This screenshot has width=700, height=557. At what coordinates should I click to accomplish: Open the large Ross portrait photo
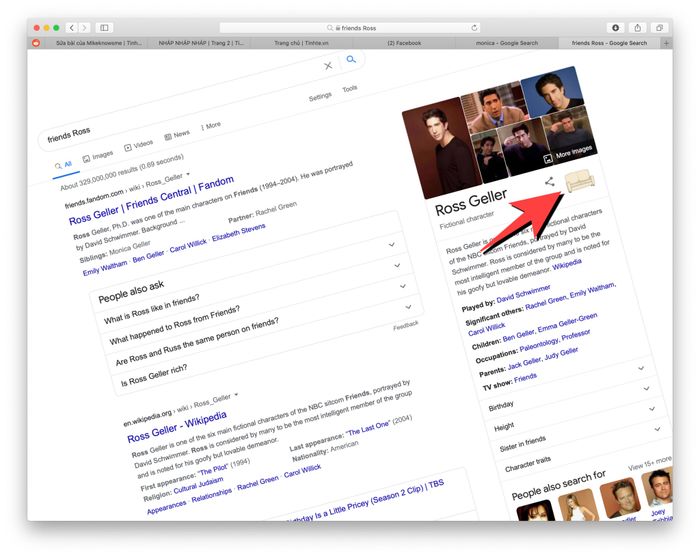tap(442, 147)
